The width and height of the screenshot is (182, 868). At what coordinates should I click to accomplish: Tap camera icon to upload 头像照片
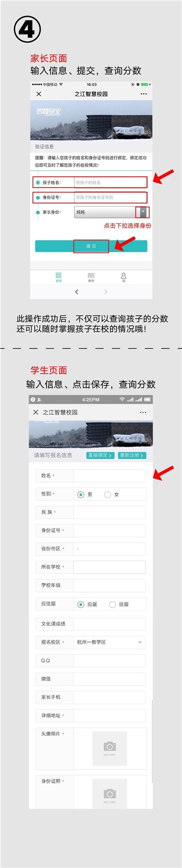click(x=110, y=747)
